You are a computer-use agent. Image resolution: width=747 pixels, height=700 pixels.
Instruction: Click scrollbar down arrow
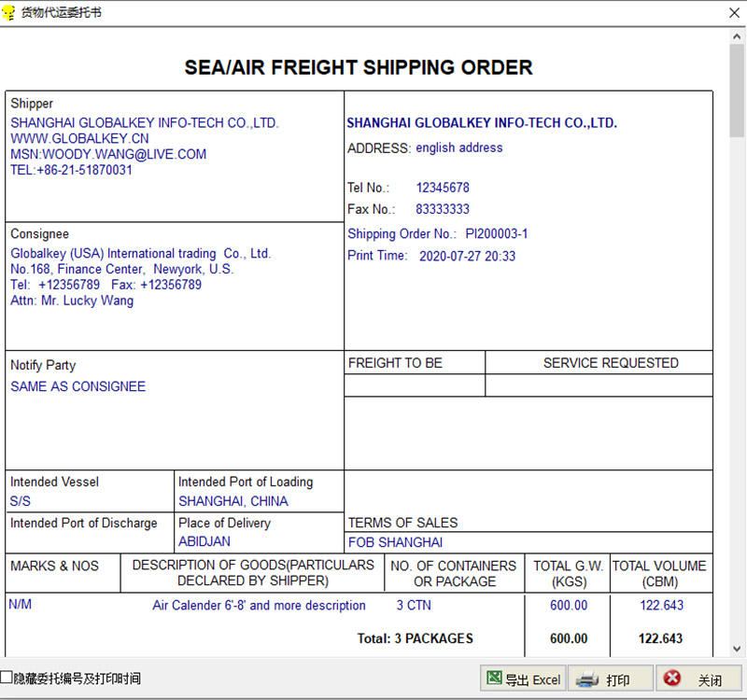pyautogui.click(x=737, y=649)
